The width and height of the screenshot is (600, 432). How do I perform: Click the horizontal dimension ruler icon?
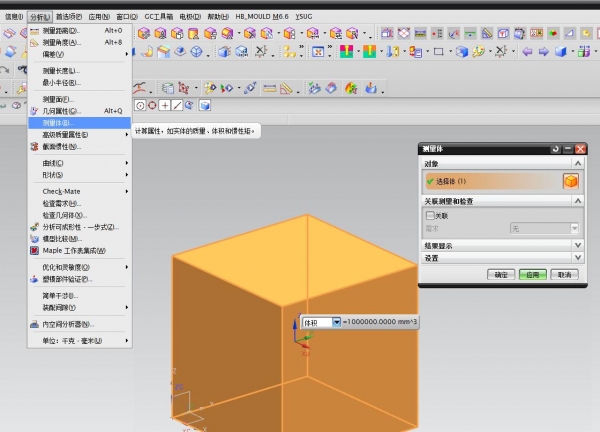click(x=270, y=88)
